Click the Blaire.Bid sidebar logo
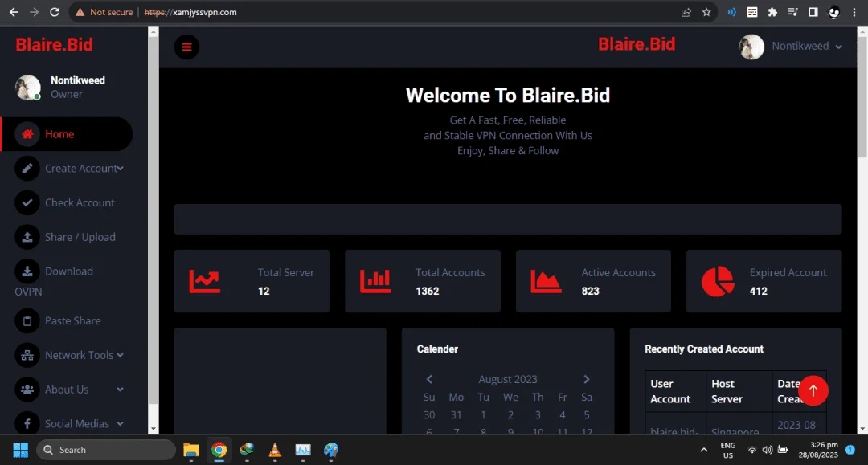868x465 pixels. (x=55, y=45)
